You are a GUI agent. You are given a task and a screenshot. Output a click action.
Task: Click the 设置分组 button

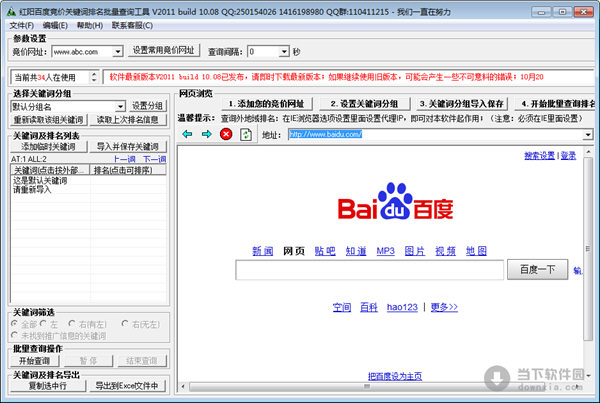(x=147, y=106)
